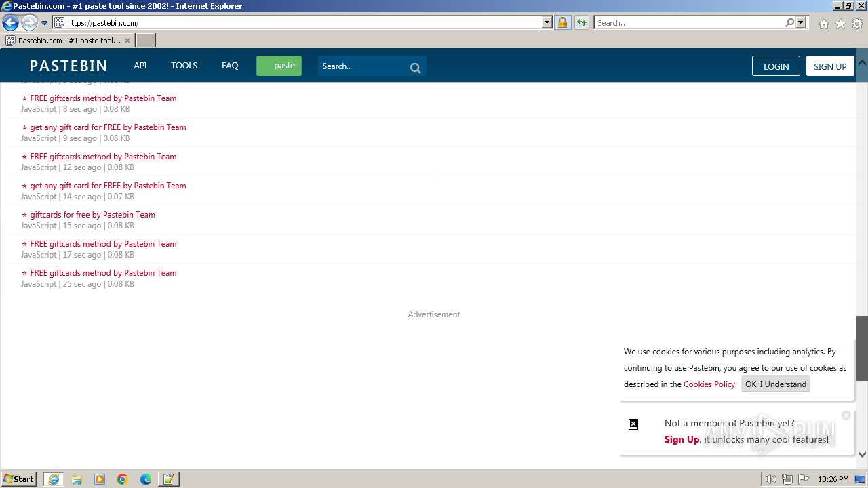This screenshot has width=868, height=488.
Task: Open recent pages dropdown arrow beside Forward
Action: (x=45, y=23)
